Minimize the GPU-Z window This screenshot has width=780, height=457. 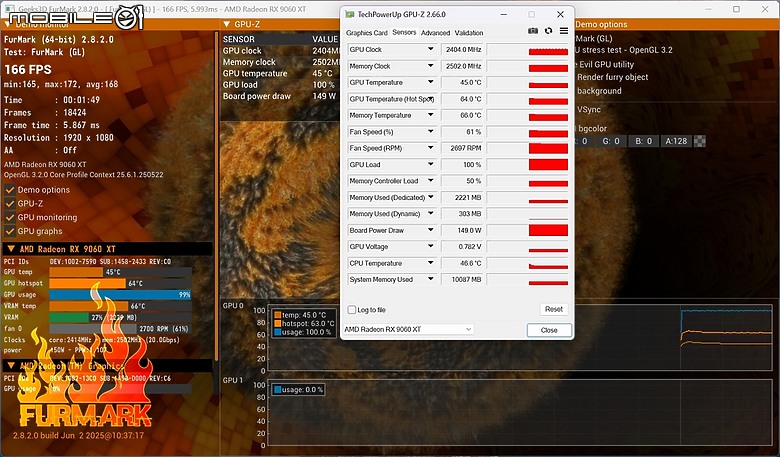pos(503,14)
